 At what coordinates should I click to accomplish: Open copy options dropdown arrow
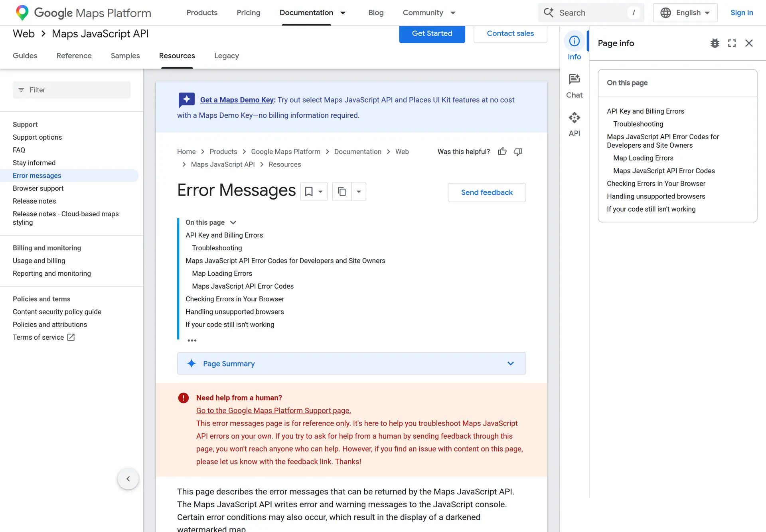pyautogui.click(x=359, y=192)
